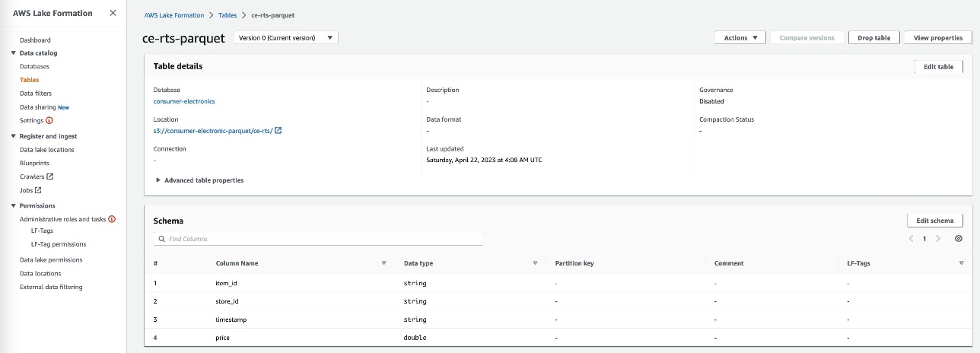Click the Jobs external link icon

click(38, 190)
